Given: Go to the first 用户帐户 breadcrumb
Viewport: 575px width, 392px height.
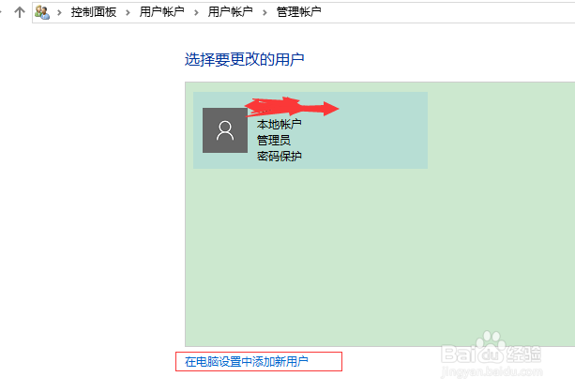Looking at the screenshot, I should pyautogui.click(x=161, y=12).
